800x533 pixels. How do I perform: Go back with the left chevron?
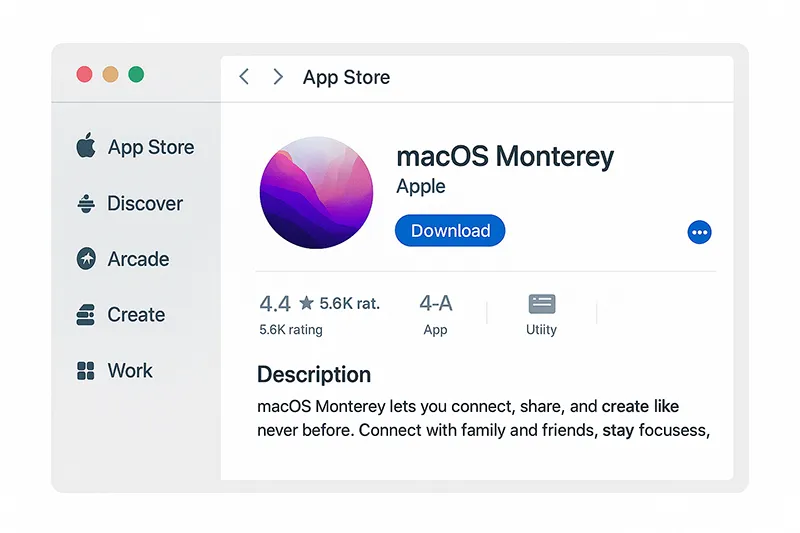click(244, 77)
